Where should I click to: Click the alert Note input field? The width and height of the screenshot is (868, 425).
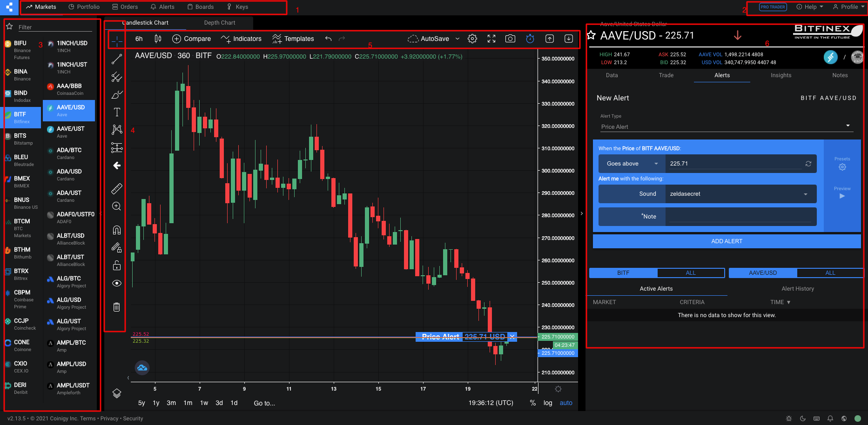741,217
